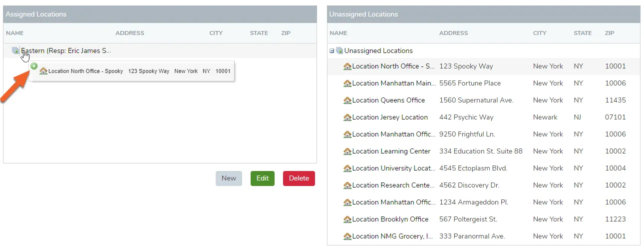Click ZIP code 11435

pyautogui.click(x=616, y=100)
